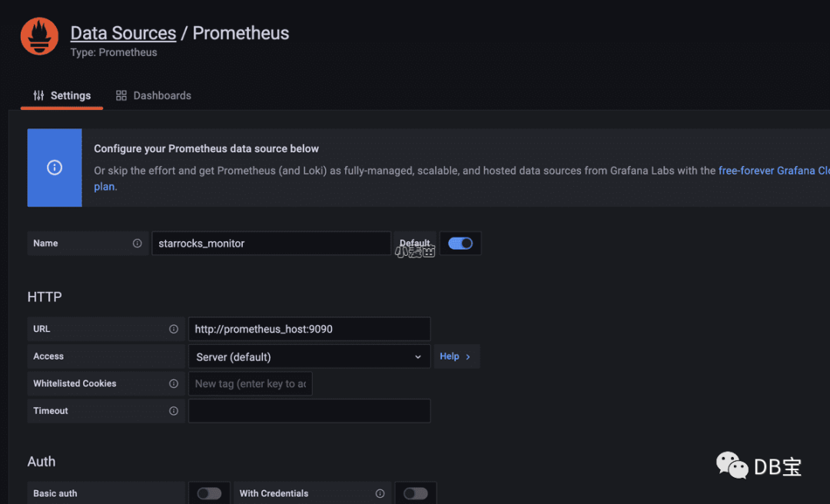Switch to the Dashboards tab
Screen dimensions: 830x504
tap(154, 95)
